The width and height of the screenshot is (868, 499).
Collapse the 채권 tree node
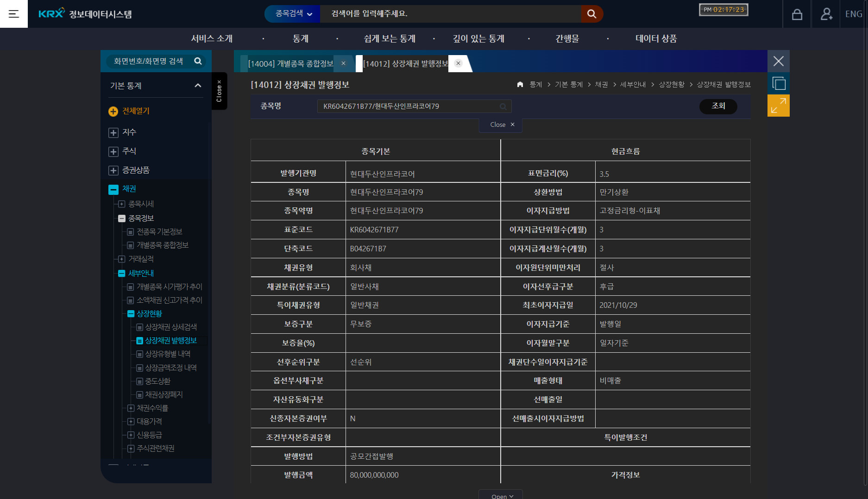coord(113,189)
